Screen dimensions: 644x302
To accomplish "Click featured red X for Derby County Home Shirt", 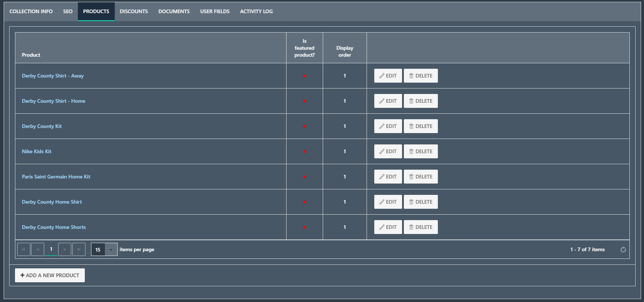I will coord(304,202).
